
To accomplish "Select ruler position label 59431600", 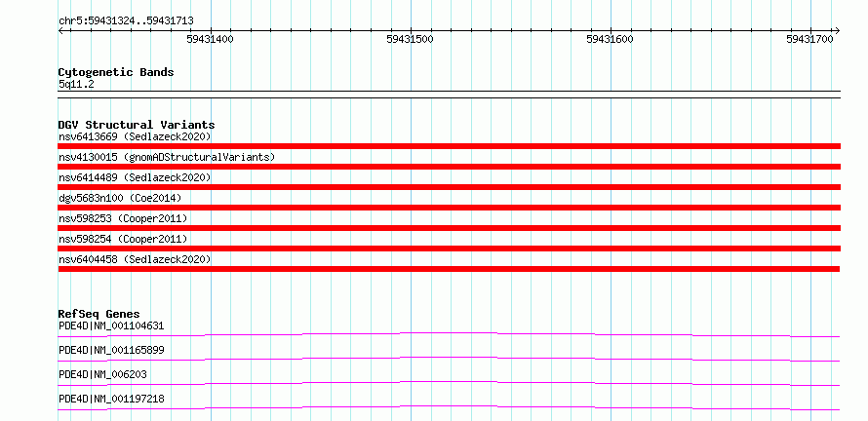I will (610, 40).
